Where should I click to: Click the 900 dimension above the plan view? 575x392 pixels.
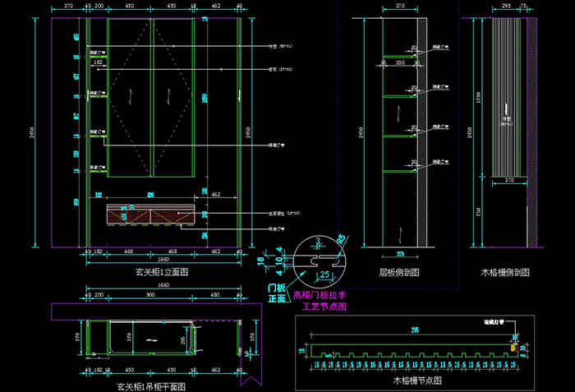149,294
